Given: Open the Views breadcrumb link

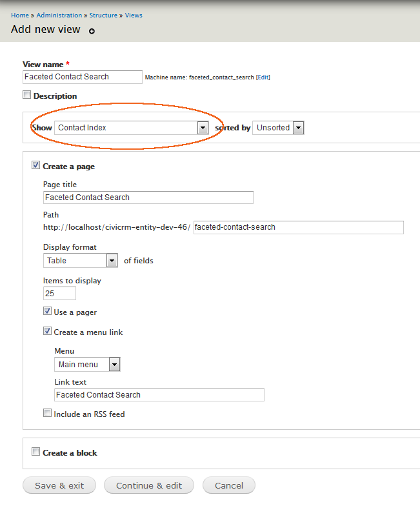Looking at the screenshot, I should 134,15.
